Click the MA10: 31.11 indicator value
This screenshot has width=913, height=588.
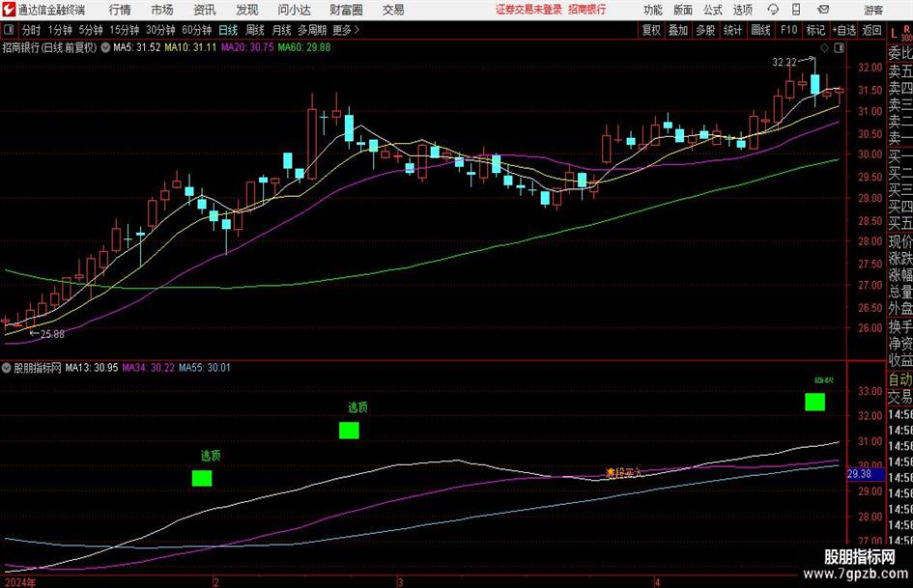[x=190, y=47]
